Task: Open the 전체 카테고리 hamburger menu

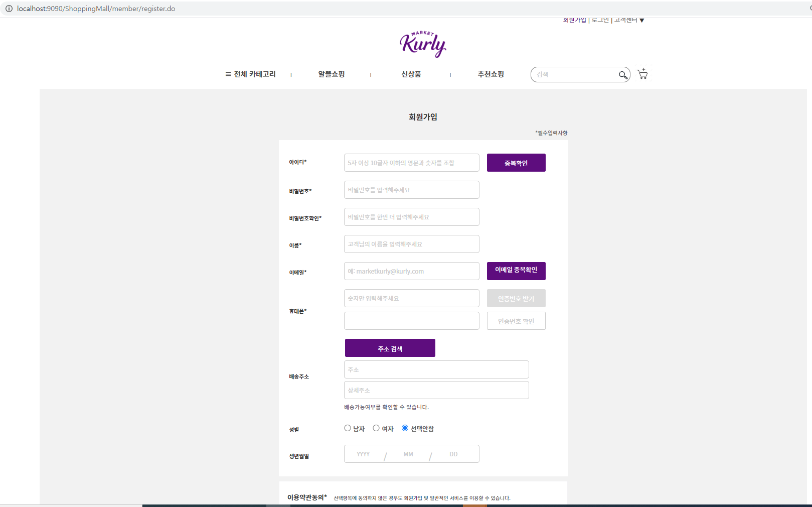Action: [251, 74]
